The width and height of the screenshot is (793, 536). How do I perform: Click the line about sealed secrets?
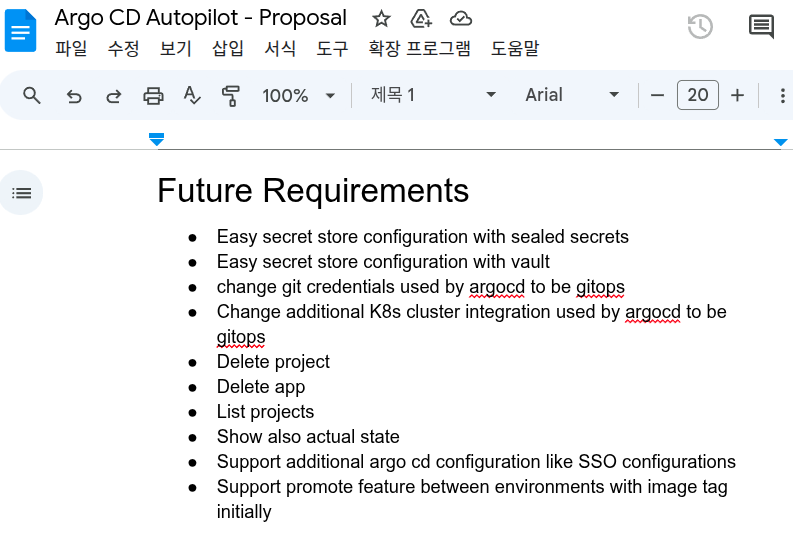click(x=423, y=237)
